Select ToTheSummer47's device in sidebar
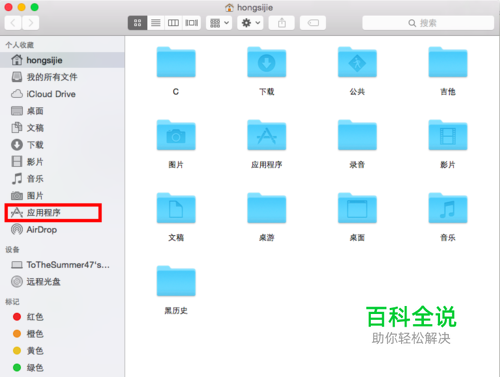 pos(62,265)
